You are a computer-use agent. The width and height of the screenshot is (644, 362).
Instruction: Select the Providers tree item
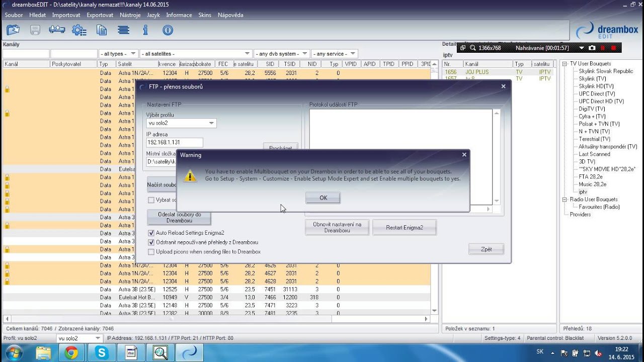coord(580,215)
